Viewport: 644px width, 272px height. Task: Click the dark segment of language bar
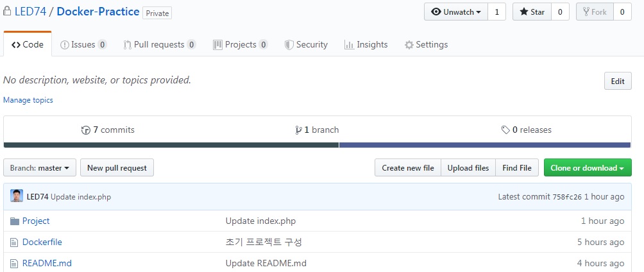171,145
